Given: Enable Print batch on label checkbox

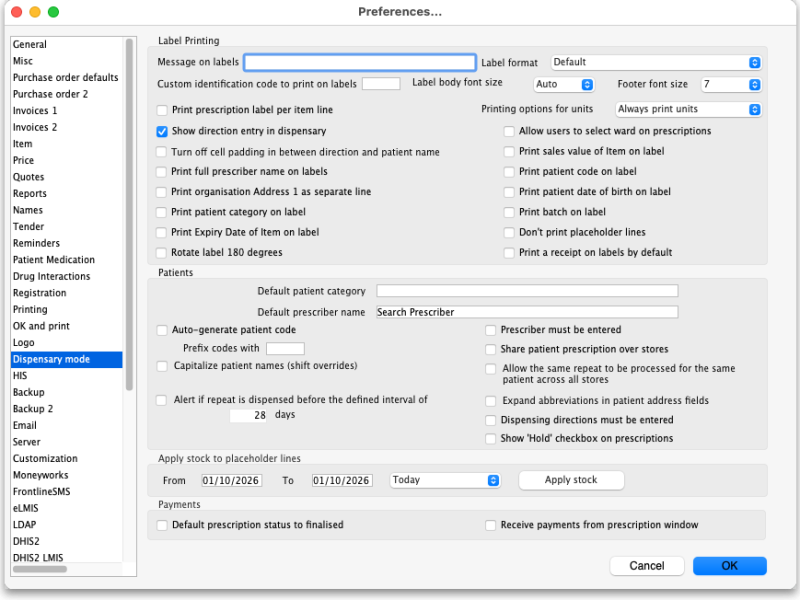Looking at the screenshot, I should 509,212.
